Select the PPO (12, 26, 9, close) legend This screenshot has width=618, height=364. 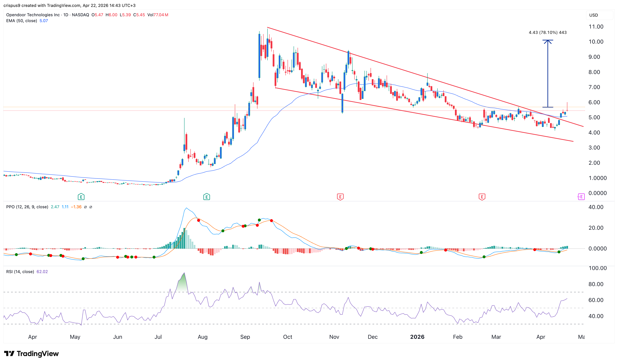click(27, 207)
